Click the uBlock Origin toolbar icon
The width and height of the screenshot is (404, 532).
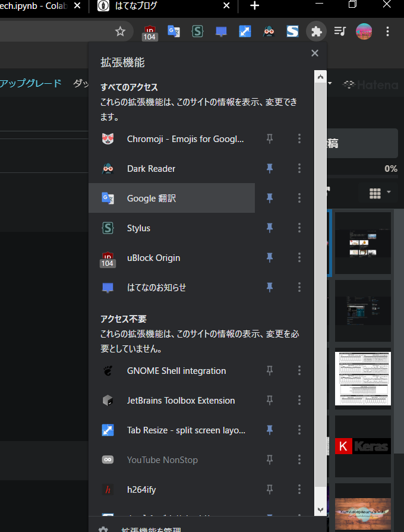pos(150,33)
